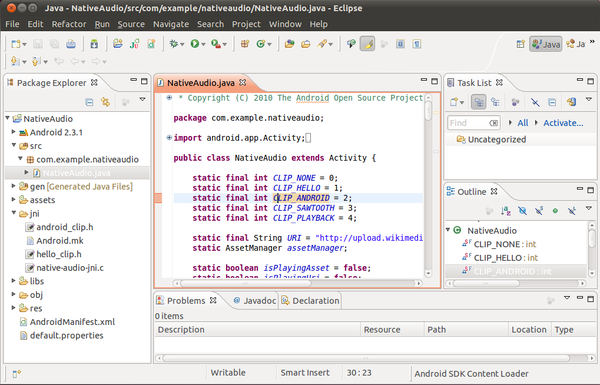Viewport: 600px width, 385px height.
Task: Click the New wizard toolbar icon
Action: [x=15, y=44]
